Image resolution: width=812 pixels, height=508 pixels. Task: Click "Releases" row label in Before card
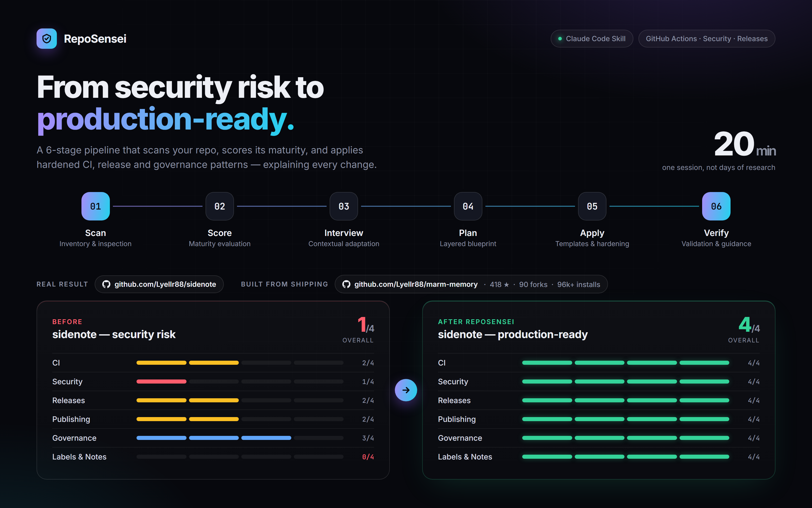(x=69, y=401)
